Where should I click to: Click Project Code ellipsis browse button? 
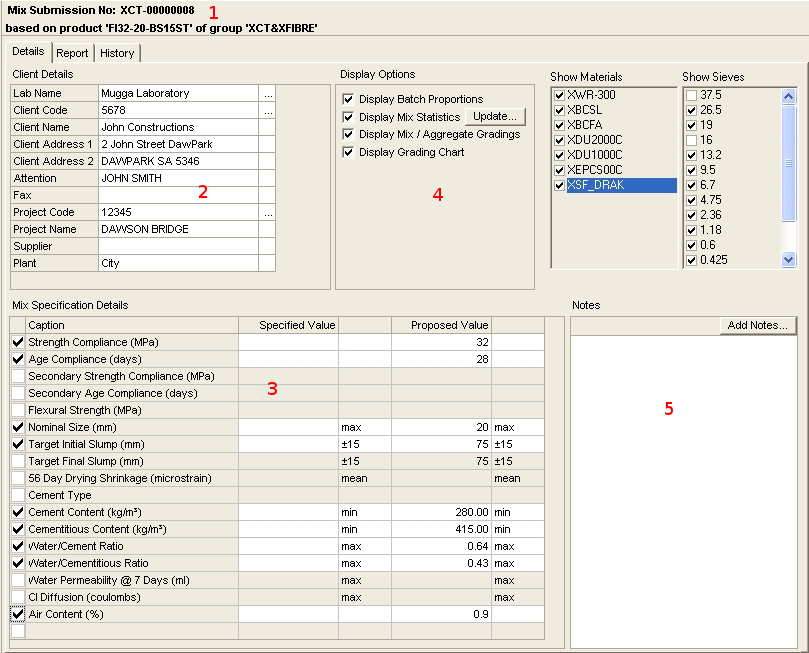pyautogui.click(x=267, y=213)
